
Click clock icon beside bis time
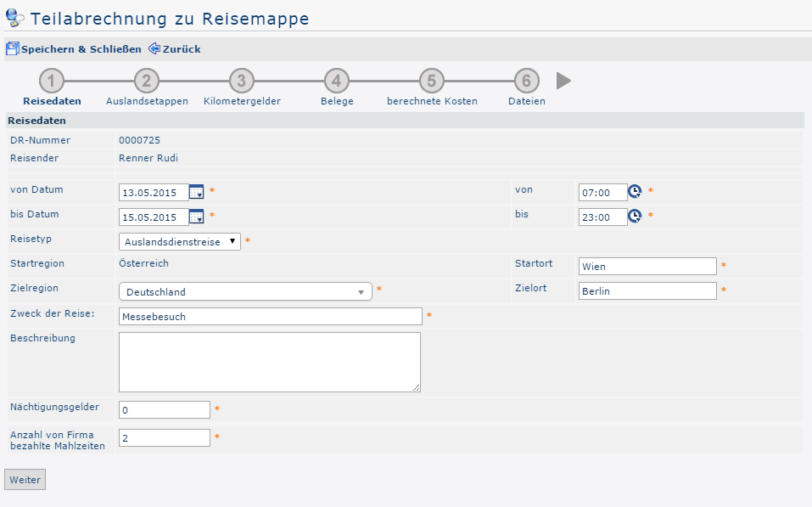click(634, 217)
